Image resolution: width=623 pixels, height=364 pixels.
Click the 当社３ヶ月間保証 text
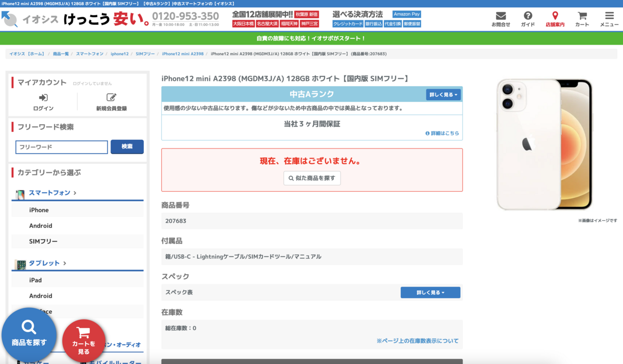(312, 124)
